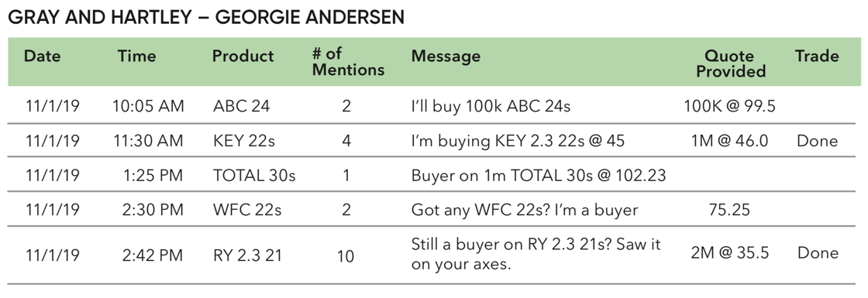Image resolution: width=868 pixels, height=298 pixels.
Task: Click the 1M @ 46.0 quote
Action: click(729, 141)
